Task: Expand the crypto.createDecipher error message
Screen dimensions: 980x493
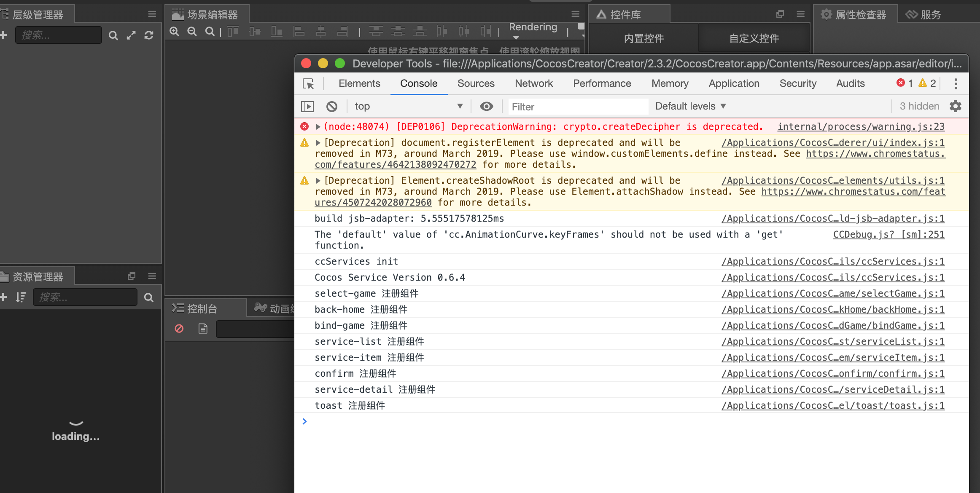Action: [318, 127]
